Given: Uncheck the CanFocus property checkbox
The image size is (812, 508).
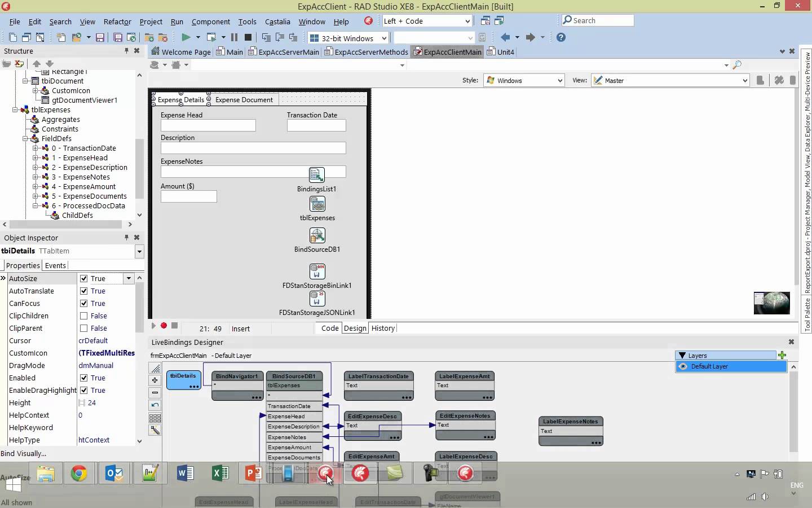Looking at the screenshot, I should pyautogui.click(x=83, y=303).
